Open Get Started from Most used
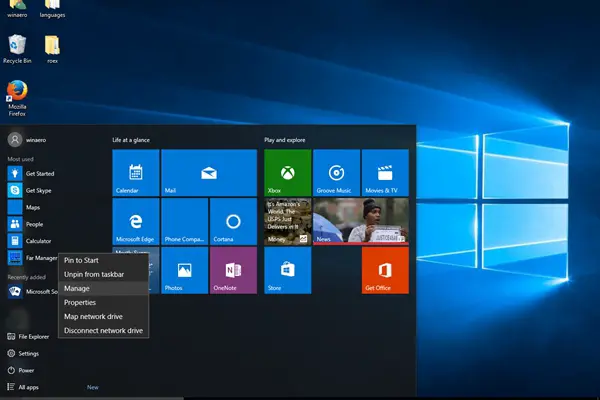This screenshot has width=600, height=400. coord(32,174)
